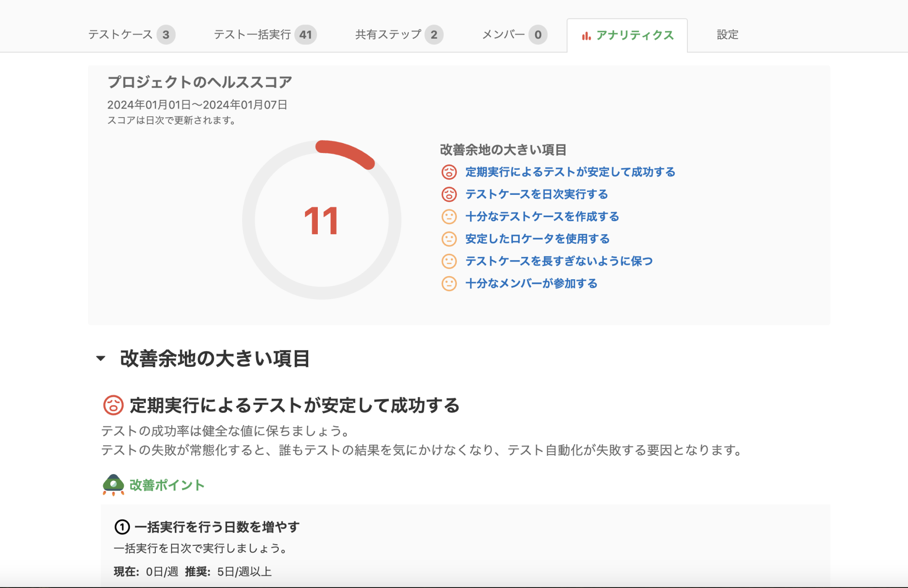Collapse the 改善余地の大きい項目 section arrow
This screenshot has height=588, width=908.
pyautogui.click(x=101, y=358)
